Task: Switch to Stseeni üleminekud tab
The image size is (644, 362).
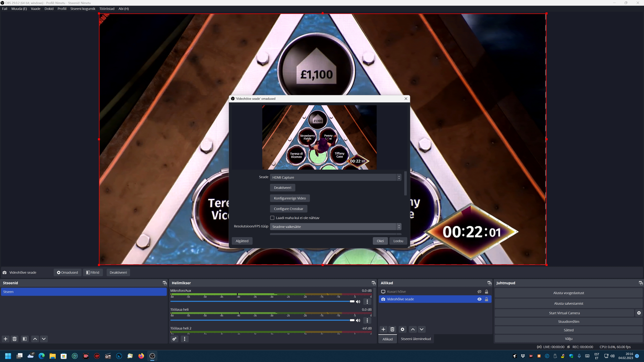Action: pos(416,339)
